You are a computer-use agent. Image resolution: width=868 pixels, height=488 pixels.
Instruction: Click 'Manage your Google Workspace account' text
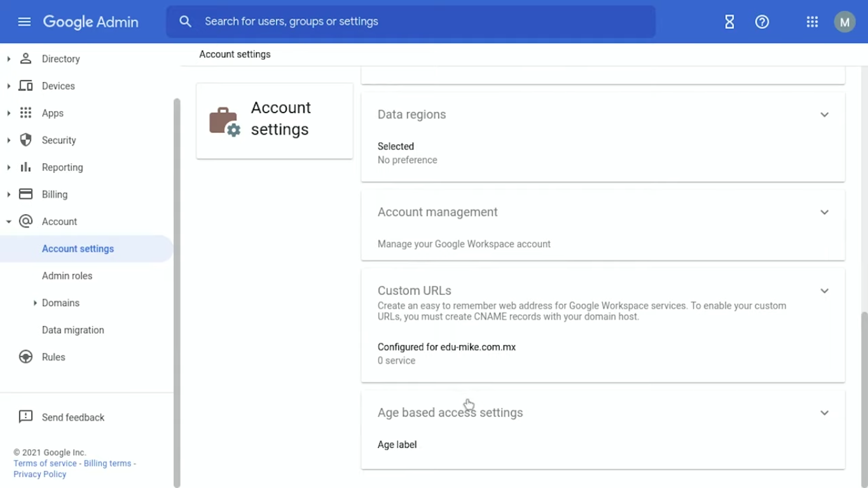click(464, 244)
